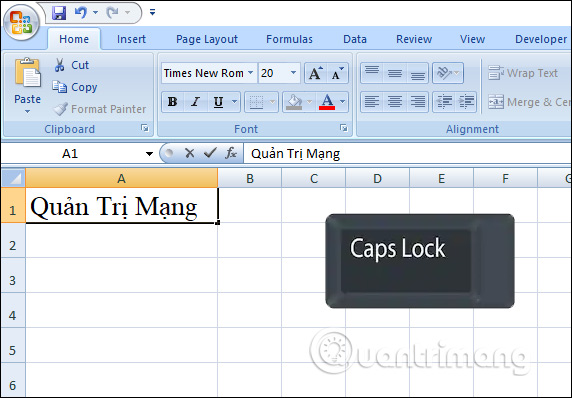
Task: Open the Office Button menu
Action: click(x=21, y=22)
